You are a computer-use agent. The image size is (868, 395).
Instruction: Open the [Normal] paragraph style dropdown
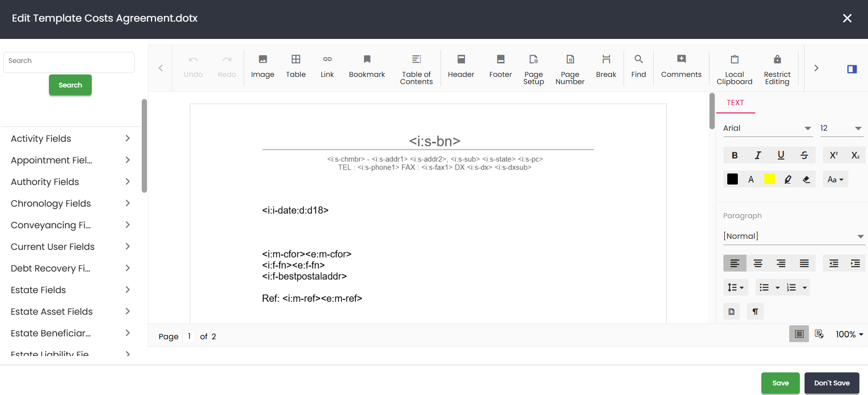(794, 236)
